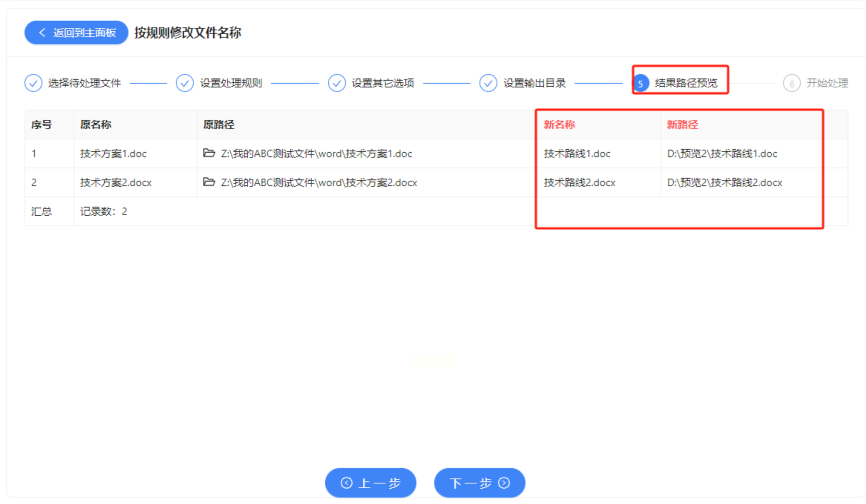Click the 新名称 column header

(x=559, y=125)
